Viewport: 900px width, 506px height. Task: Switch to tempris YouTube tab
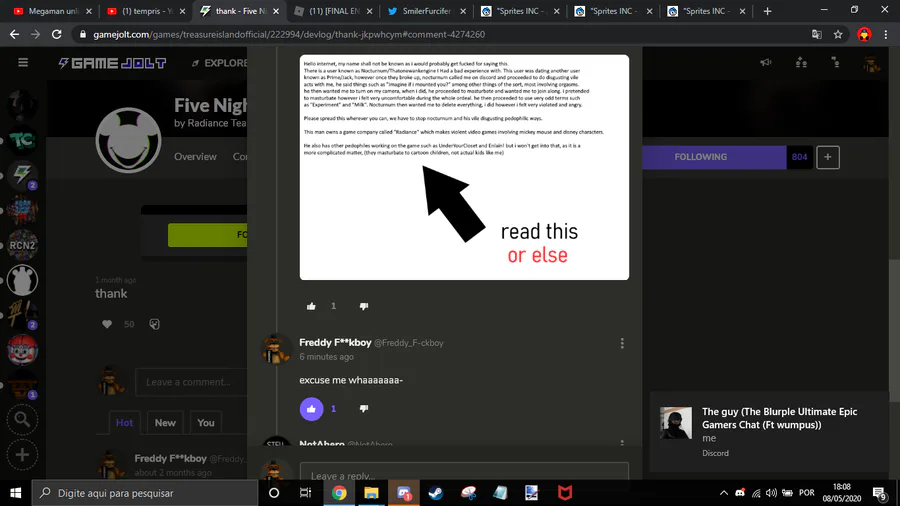146,11
